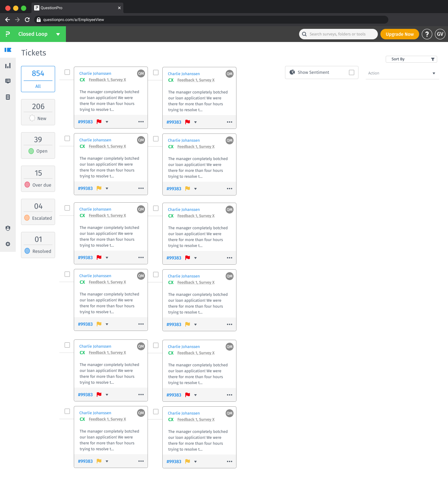Open Charlie Johanssen on the fourth-row left ticket
The width and height of the screenshot is (448, 488).
click(x=95, y=276)
